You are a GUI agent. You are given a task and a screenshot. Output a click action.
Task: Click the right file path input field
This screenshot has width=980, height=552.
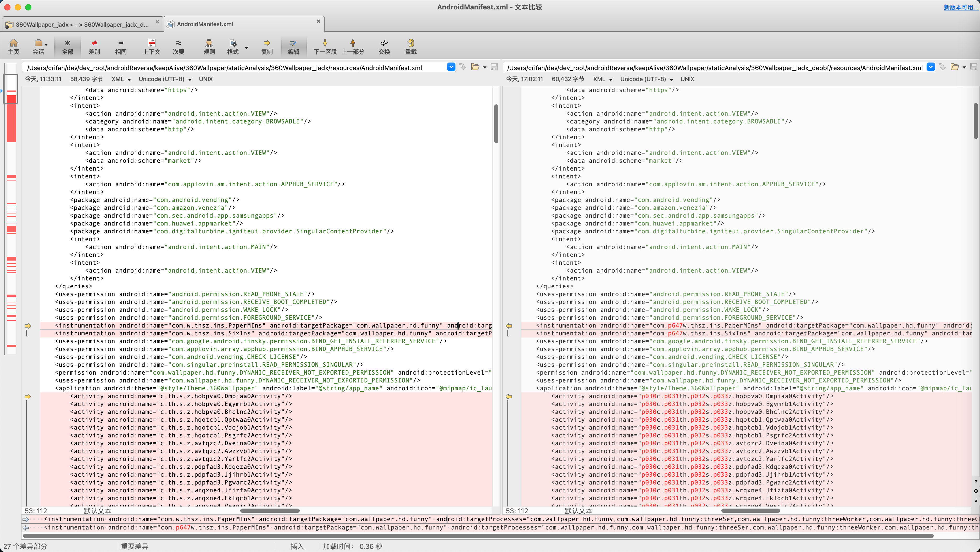(715, 67)
